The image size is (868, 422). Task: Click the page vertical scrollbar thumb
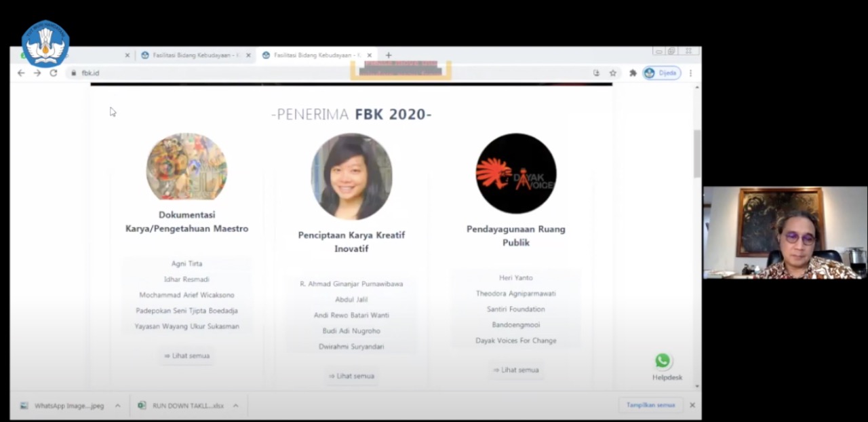(x=696, y=153)
